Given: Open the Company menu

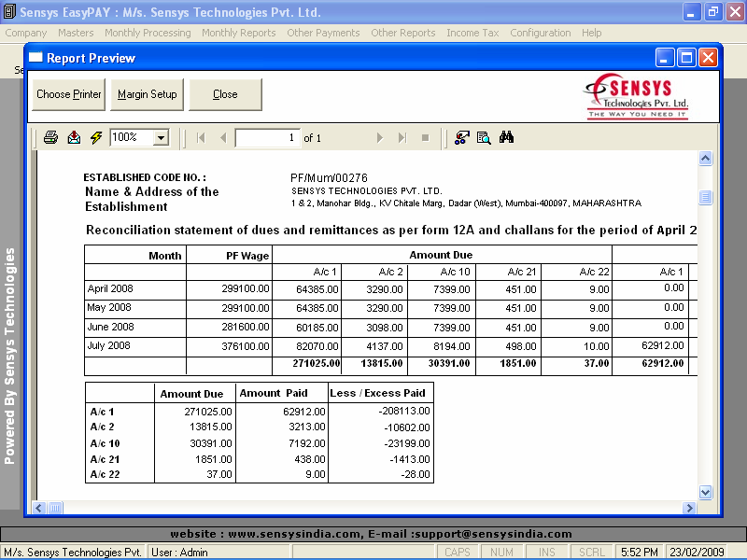Looking at the screenshot, I should click(x=26, y=33).
